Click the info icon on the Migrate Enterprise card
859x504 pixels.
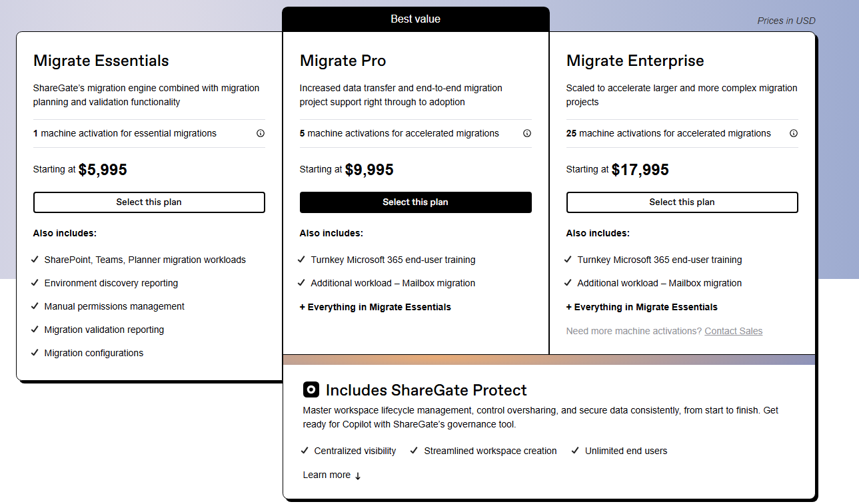point(794,133)
